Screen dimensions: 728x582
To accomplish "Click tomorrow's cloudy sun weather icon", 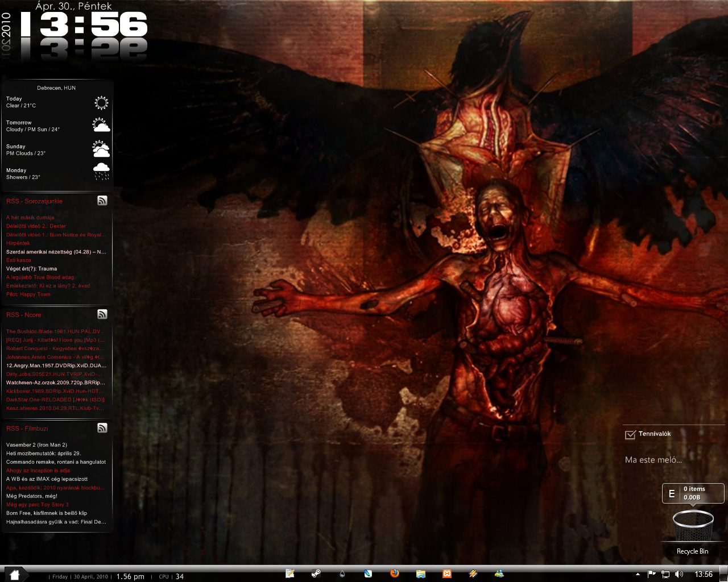I will [x=101, y=125].
